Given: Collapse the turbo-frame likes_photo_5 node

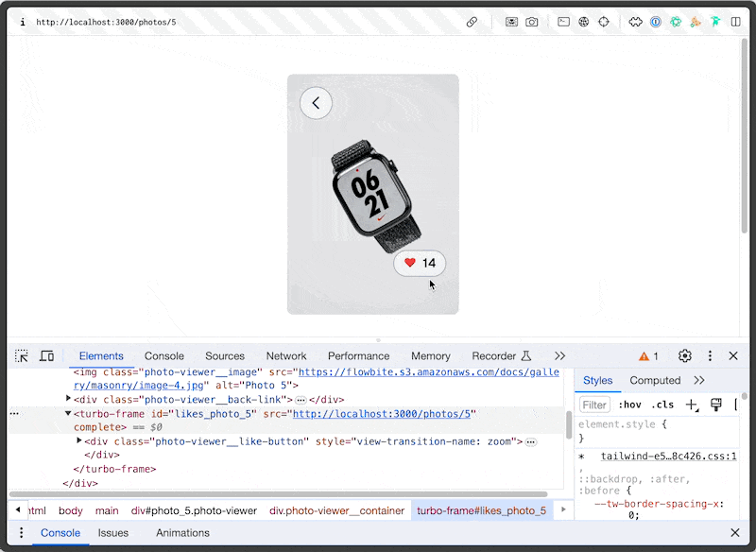Looking at the screenshot, I should tap(68, 413).
